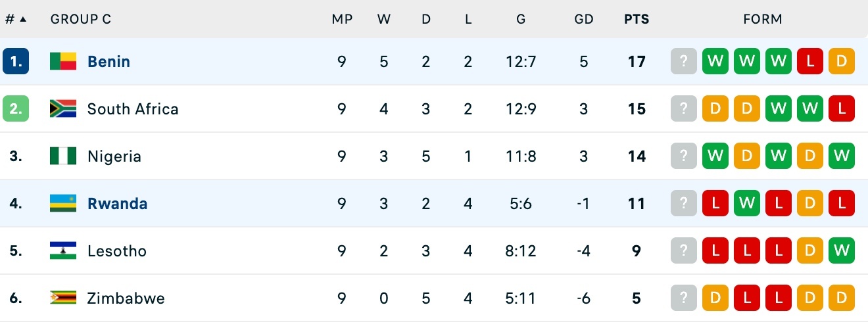Viewport: 868px width, 330px height.
Task: Open the South Africa team page
Action: click(133, 109)
